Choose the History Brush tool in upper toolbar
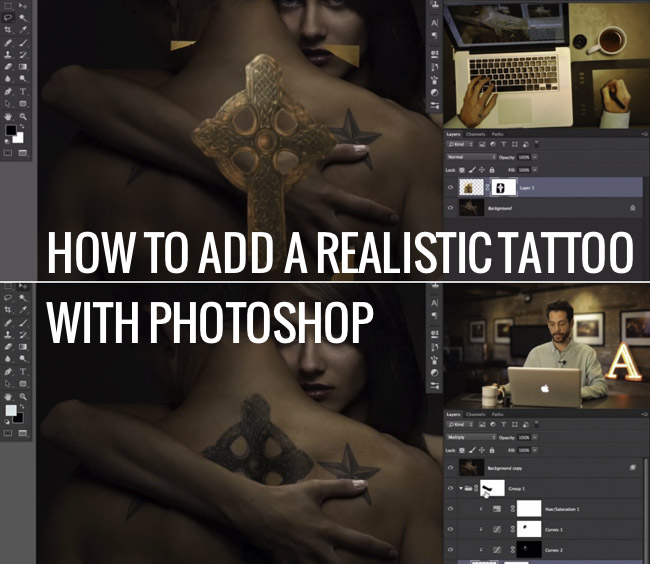 pyautogui.click(x=23, y=54)
